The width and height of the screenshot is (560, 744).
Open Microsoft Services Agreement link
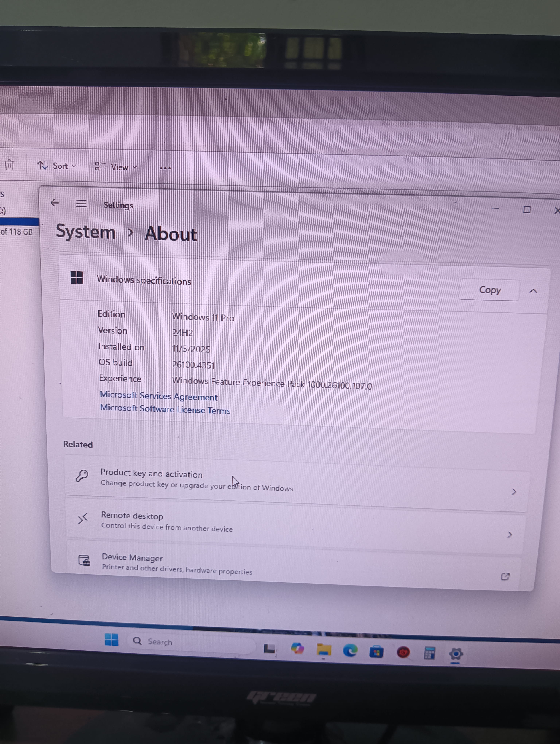(159, 396)
